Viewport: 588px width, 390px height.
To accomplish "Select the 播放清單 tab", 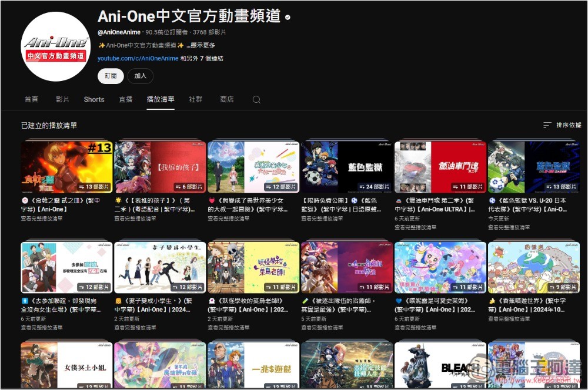I will click(161, 99).
